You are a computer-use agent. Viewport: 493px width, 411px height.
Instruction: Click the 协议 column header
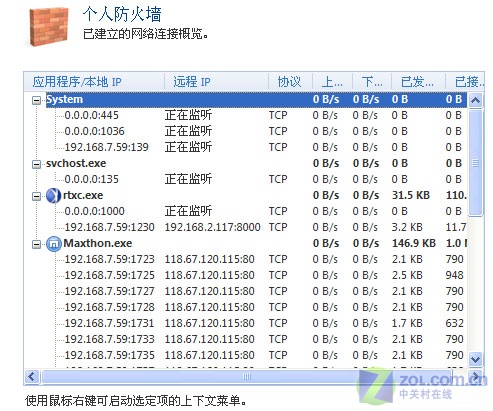pos(290,82)
